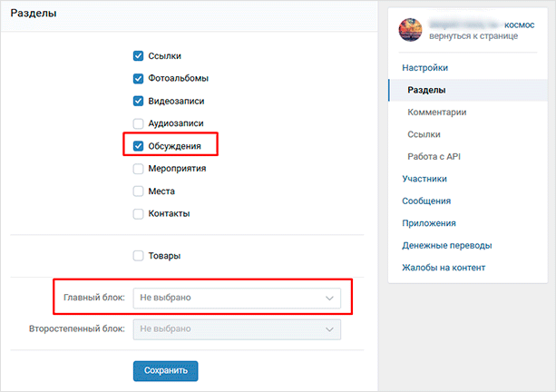Image resolution: width=556 pixels, height=392 pixels.
Task: Check the Места checkbox
Action: pyautogui.click(x=139, y=191)
